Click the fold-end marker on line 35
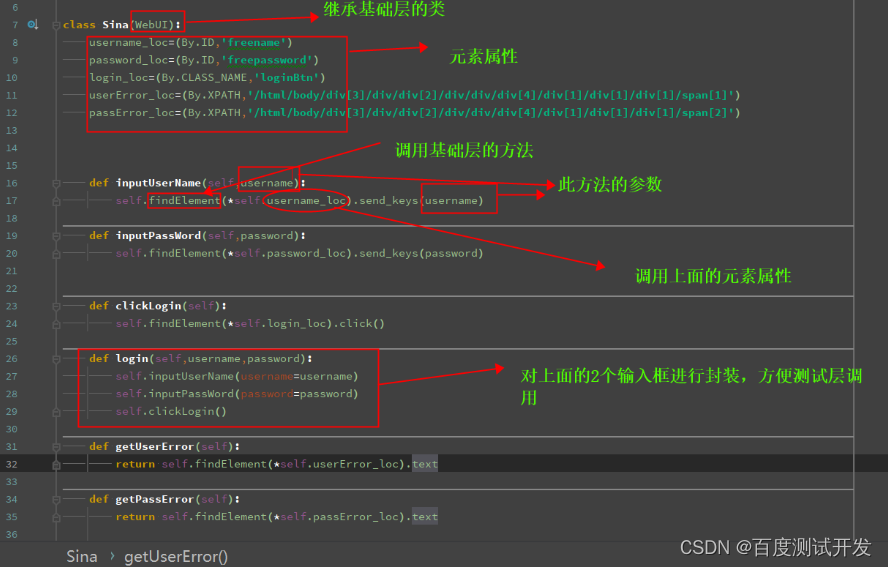 56,517
